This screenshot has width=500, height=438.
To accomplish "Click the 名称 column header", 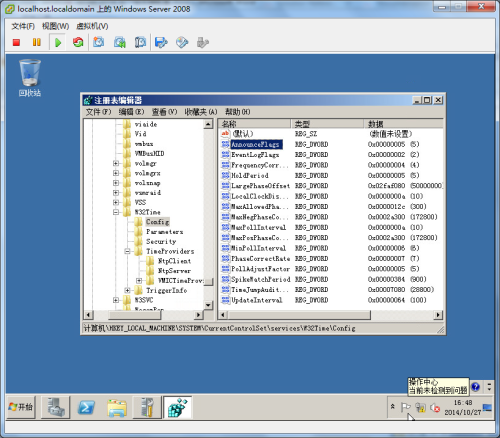I will click(x=255, y=124).
